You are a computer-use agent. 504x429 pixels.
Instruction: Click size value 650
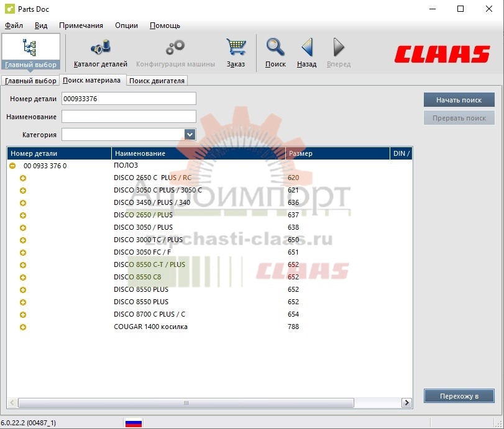click(x=293, y=240)
